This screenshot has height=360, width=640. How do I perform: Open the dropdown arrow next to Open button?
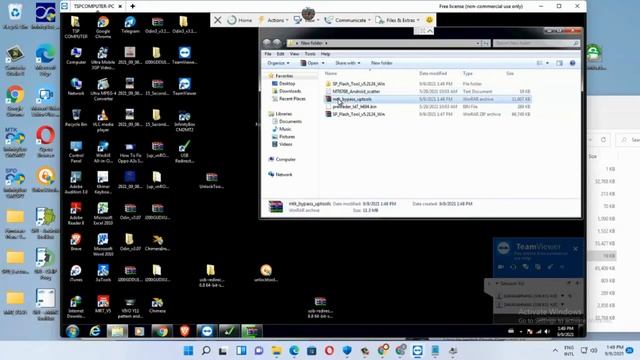[323, 63]
